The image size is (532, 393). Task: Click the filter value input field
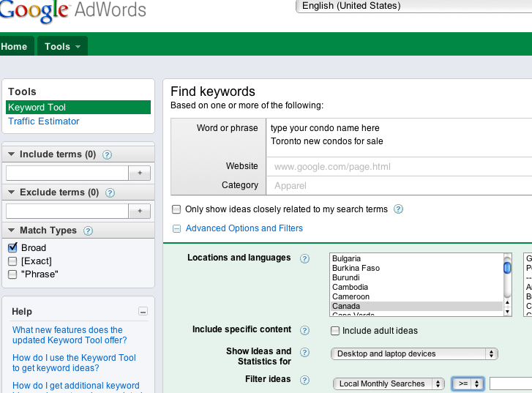511,383
